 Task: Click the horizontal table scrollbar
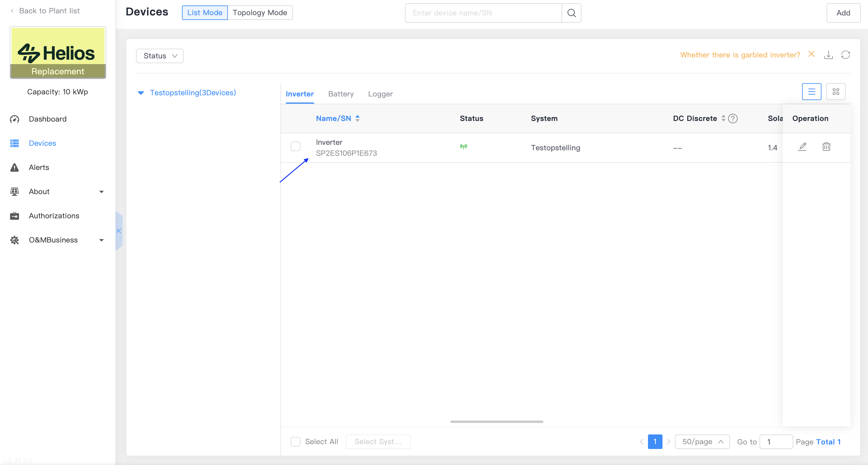pyautogui.click(x=496, y=421)
